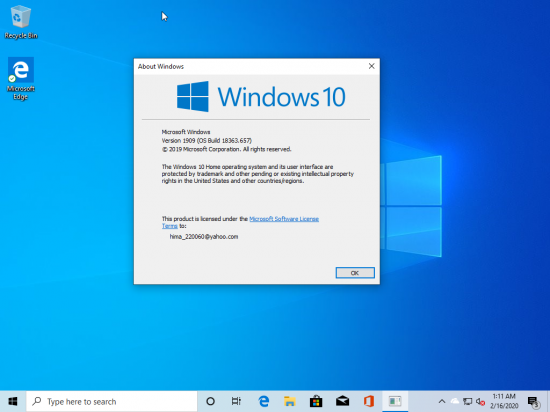Open File Explorer from the taskbar
The image size is (550, 412).
290,401
